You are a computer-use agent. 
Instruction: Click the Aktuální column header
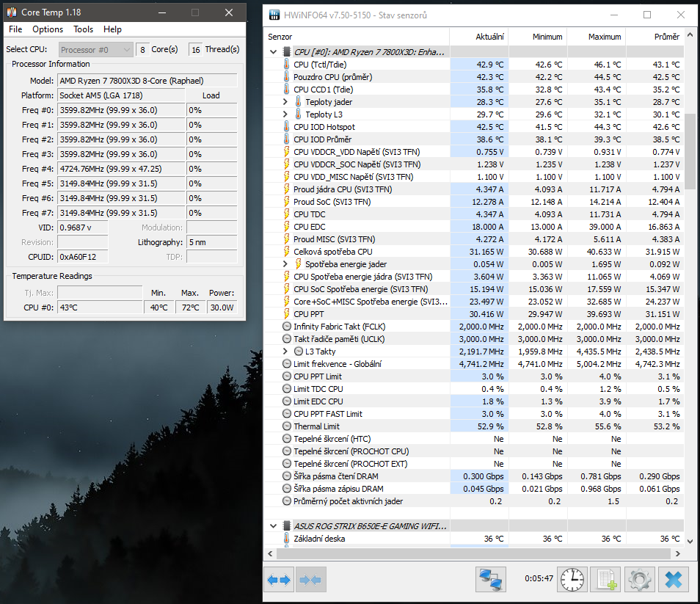click(x=478, y=37)
